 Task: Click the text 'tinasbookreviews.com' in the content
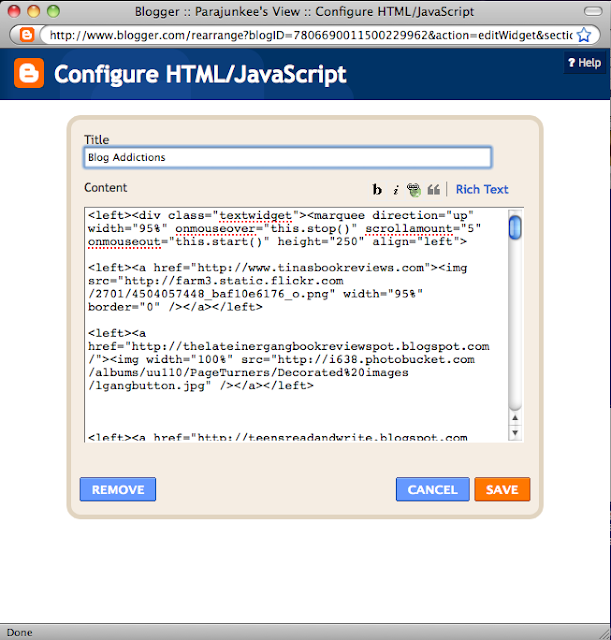351,268
